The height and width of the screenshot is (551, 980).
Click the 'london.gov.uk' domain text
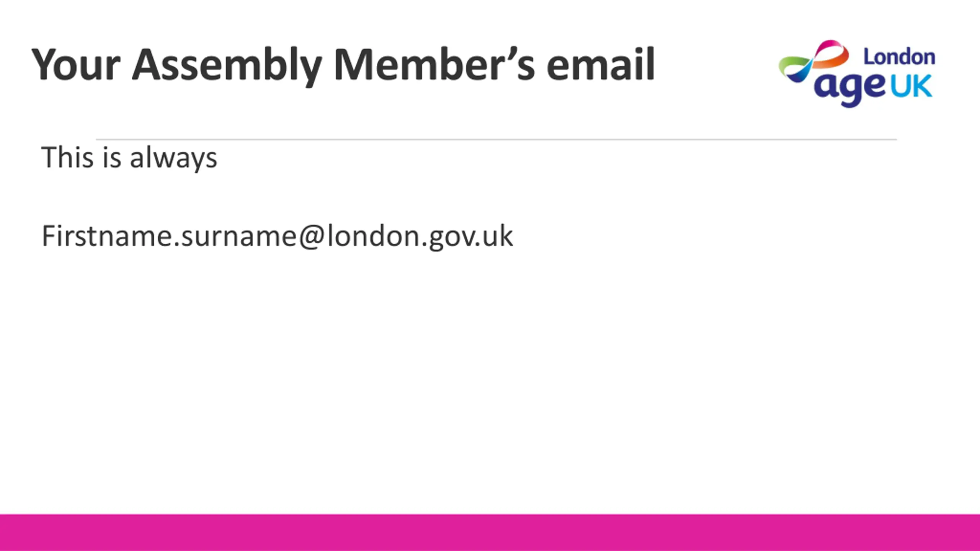[420, 236]
